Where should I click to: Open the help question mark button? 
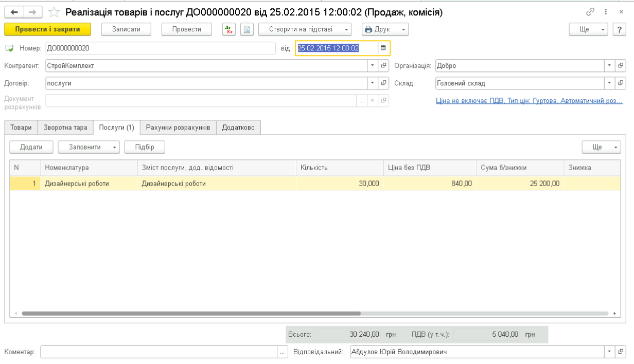coord(619,29)
